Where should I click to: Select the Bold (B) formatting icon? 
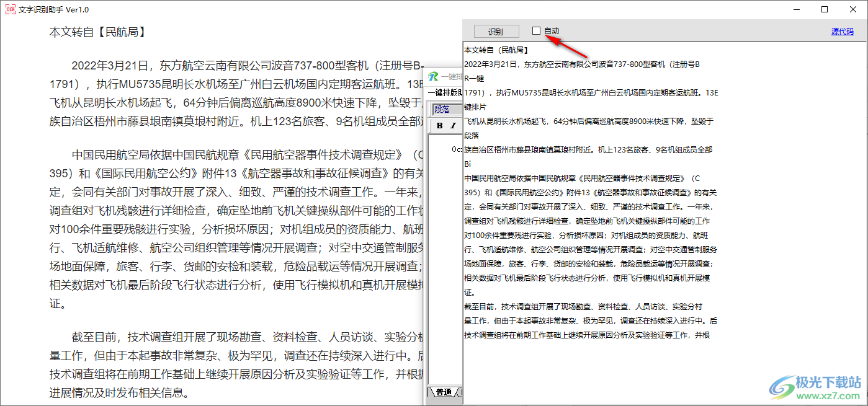point(440,125)
